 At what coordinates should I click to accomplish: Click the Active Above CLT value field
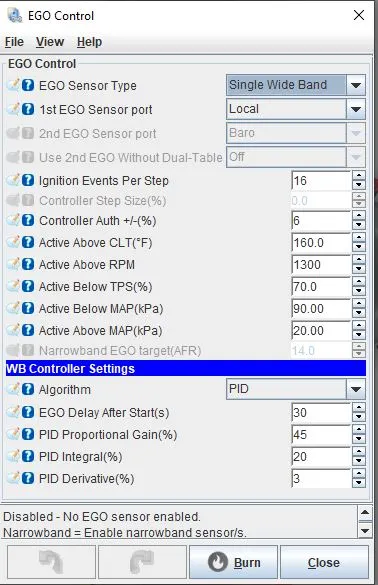pos(321,243)
